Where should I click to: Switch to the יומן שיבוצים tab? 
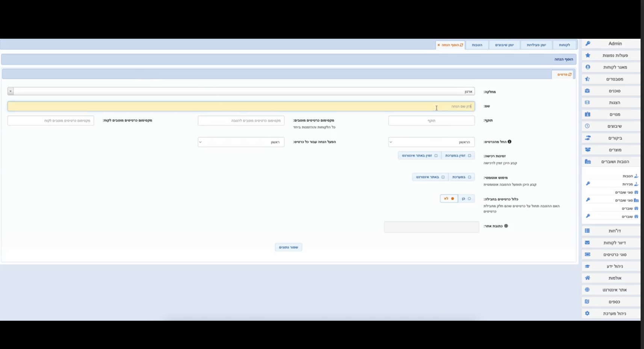(x=505, y=45)
